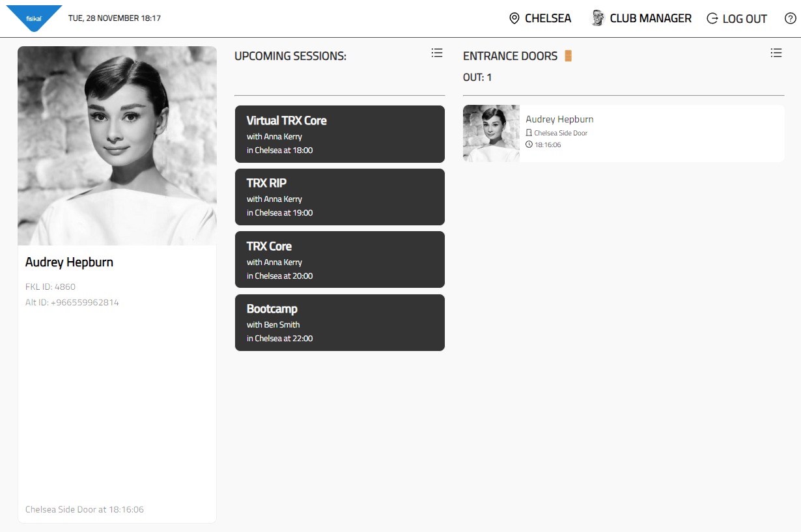Click the Fisikal logo in the header
The image size is (801, 532).
pyautogui.click(x=33, y=18)
